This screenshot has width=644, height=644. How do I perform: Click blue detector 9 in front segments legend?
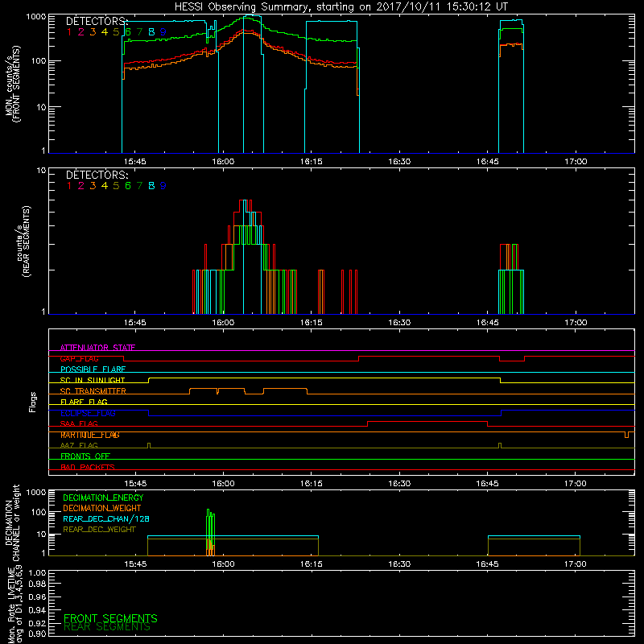163,32
